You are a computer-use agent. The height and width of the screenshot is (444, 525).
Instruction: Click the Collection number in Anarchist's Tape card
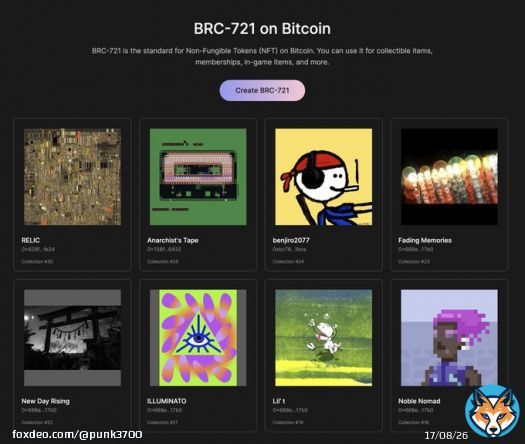[163, 262]
